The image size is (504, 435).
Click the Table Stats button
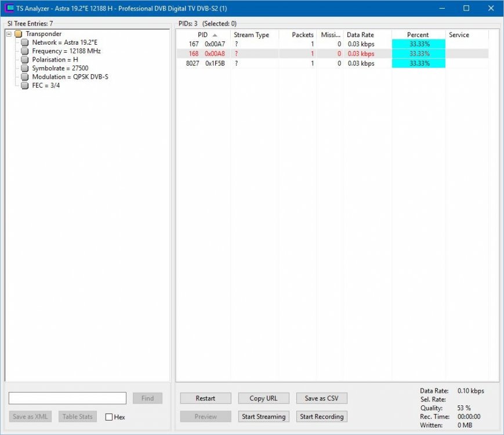tap(78, 416)
